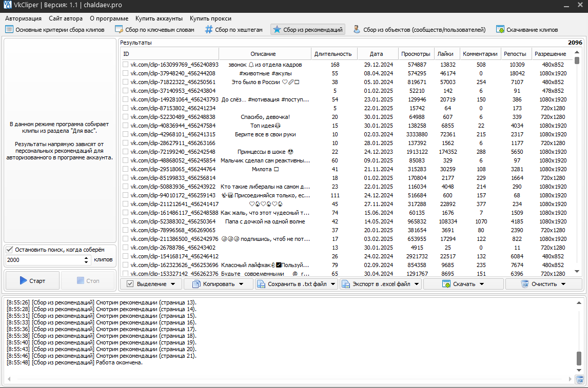Check the row vk.com/clip-37948240_456244208
This screenshot has height=388, width=588.
(126, 73)
